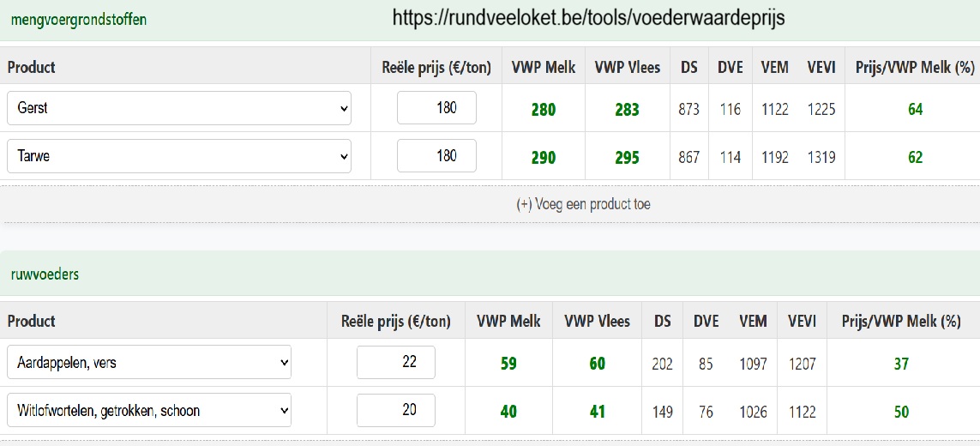This screenshot has width=980, height=446.
Task: Expand the Witlofwortelen, getrokken, schoon dropdown
Action: (148, 410)
